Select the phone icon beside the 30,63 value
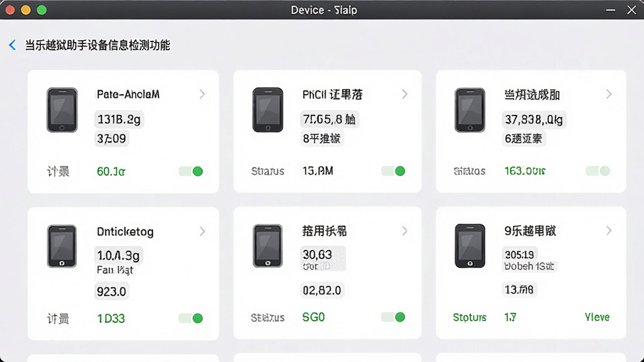This screenshot has width=644, height=362. click(x=268, y=246)
